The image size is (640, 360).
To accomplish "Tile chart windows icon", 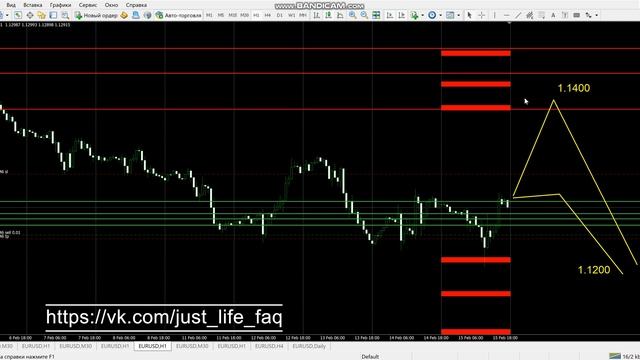I will [x=376, y=15].
